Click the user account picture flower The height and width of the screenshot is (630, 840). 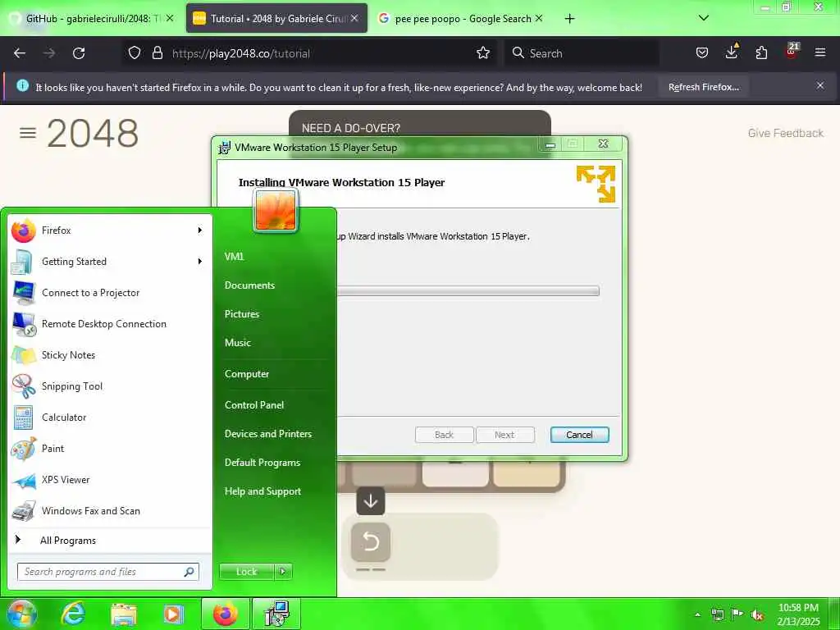tap(276, 211)
